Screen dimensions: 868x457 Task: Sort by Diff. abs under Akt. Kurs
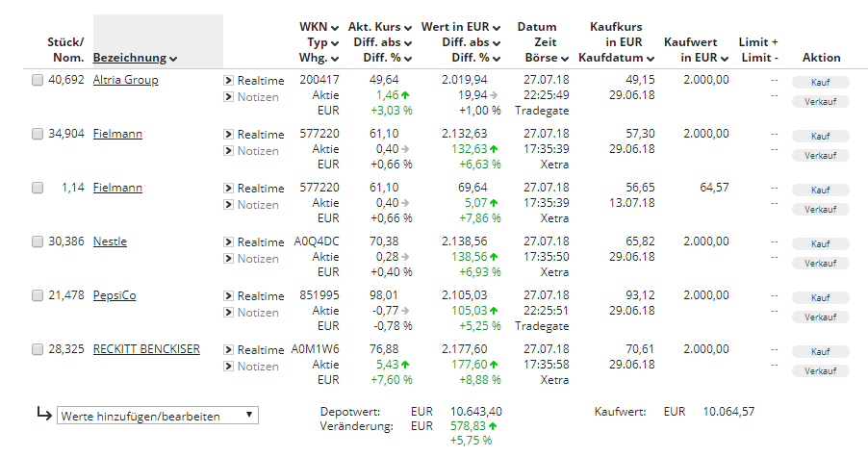click(x=383, y=42)
